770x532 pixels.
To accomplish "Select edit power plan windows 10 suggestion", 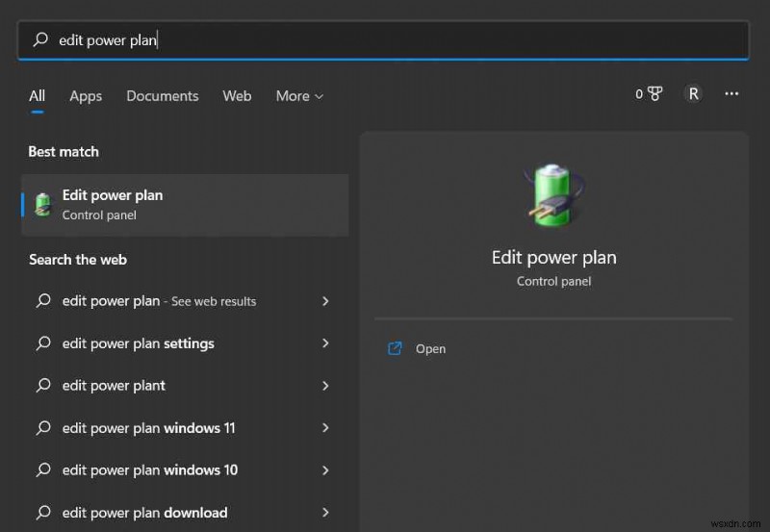I will 149,470.
